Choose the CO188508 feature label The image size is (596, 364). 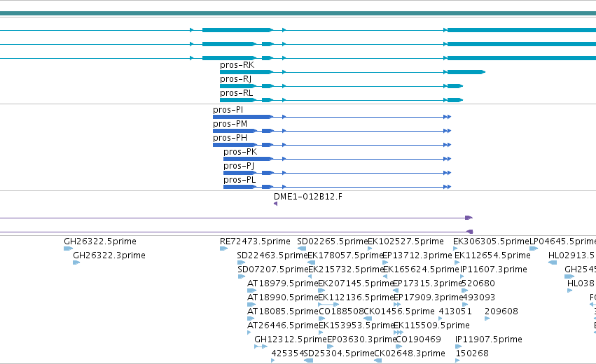click(x=341, y=312)
